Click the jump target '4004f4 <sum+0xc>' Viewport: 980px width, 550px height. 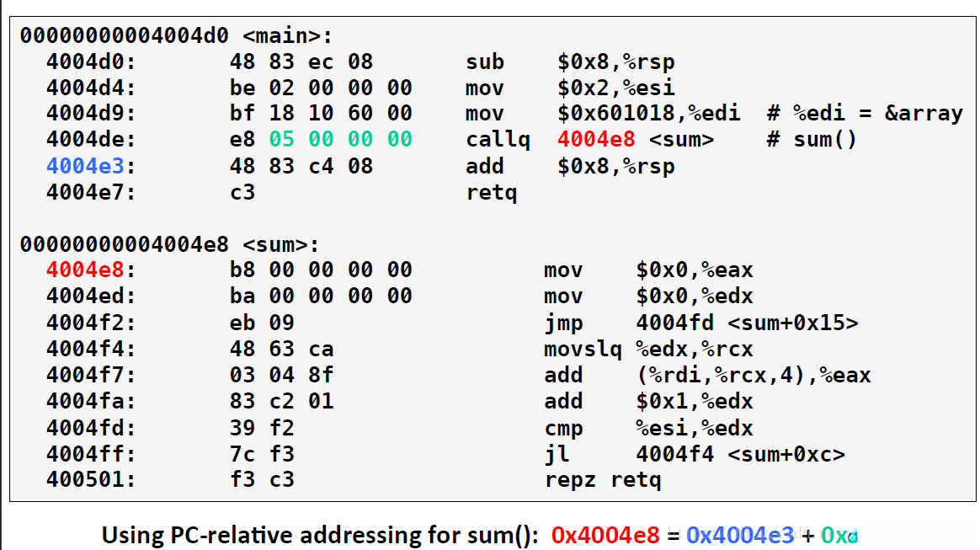[741, 454]
